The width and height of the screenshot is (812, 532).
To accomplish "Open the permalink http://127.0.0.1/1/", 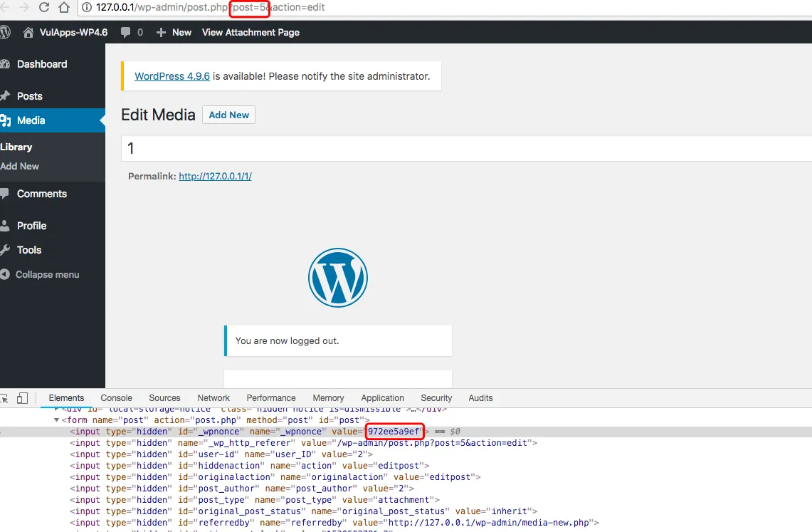I will tap(215, 176).
